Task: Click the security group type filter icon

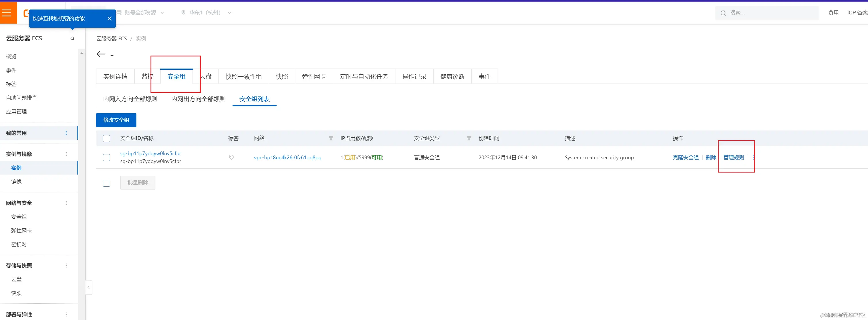Action: coord(469,138)
